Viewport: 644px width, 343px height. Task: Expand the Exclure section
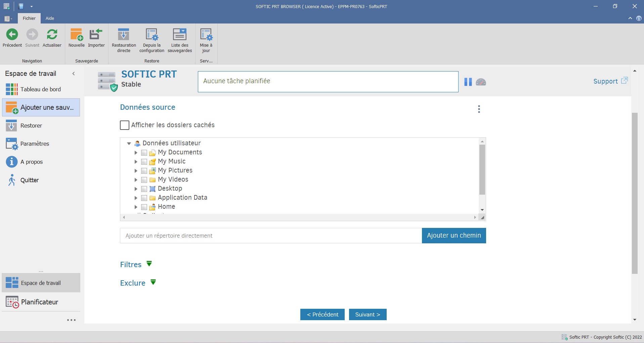click(153, 282)
